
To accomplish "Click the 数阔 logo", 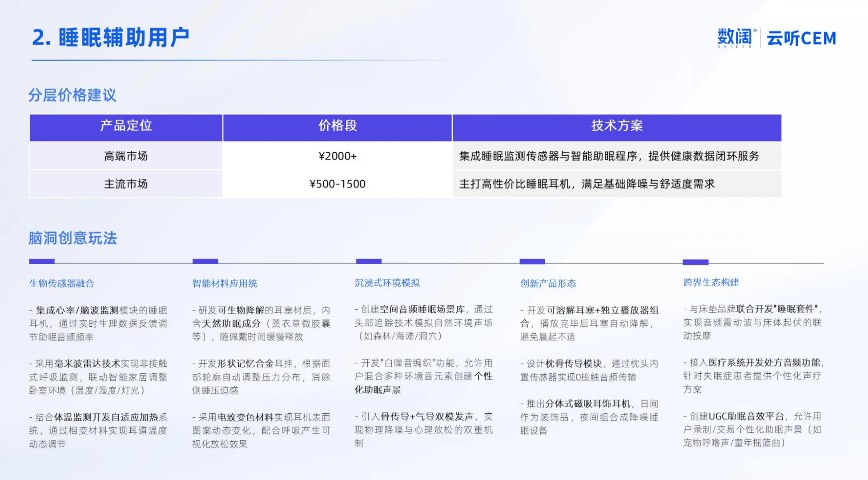I will [x=736, y=38].
